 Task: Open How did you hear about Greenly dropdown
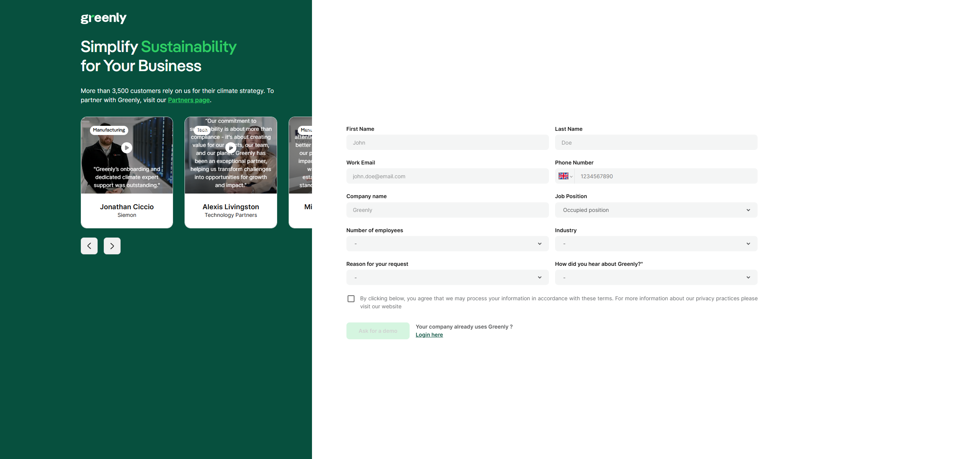pyautogui.click(x=656, y=277)
